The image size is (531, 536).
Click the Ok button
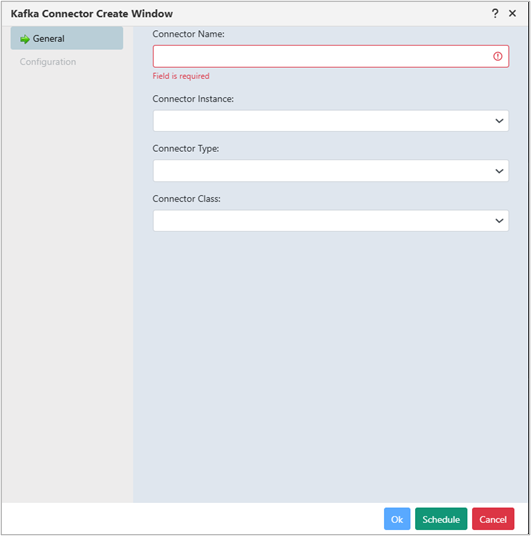click(x=397, y=519)
